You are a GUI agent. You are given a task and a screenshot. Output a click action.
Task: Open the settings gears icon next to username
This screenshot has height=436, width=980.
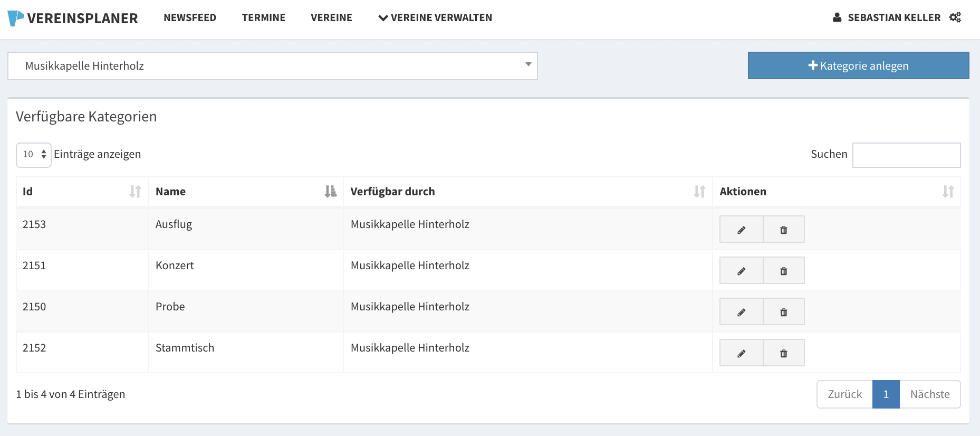click(955, 17)
